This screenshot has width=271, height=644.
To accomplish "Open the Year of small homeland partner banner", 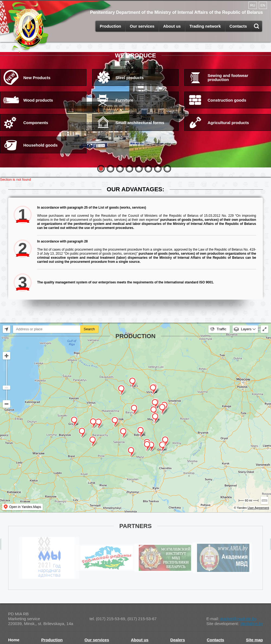I will (x=107, y=558).
